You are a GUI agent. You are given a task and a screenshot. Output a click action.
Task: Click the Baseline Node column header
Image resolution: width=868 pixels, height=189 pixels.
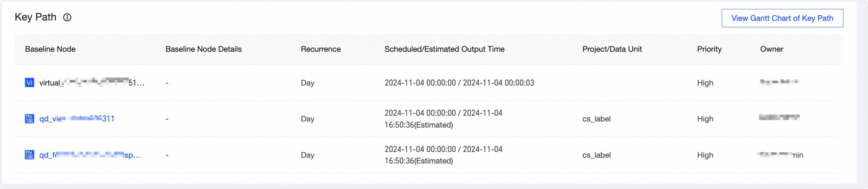(50, 49)
